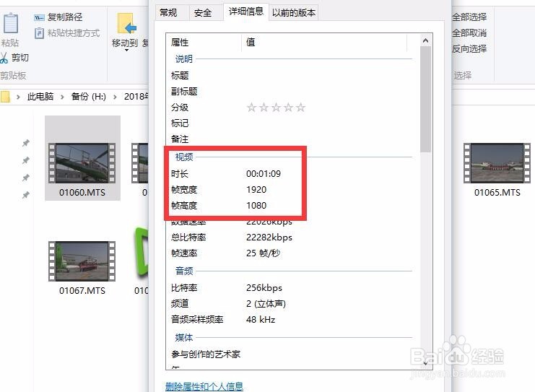Expand the chevron before 此电脑
The height and width of the screenshot is (392, 535).
(x=18, y=97)
